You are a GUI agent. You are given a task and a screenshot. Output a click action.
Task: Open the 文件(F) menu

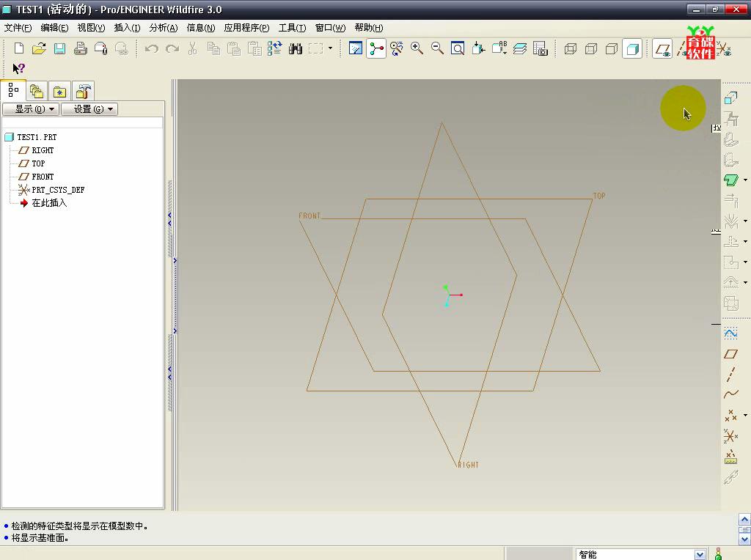pyautogui.click(x=18, y=28)
